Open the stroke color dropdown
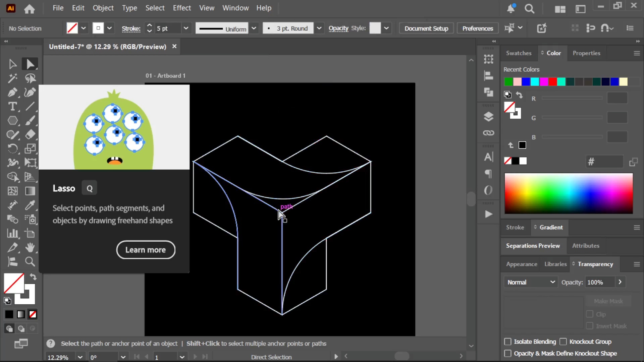This screenshot has height=362, width=644. click(x=109, y=28)
